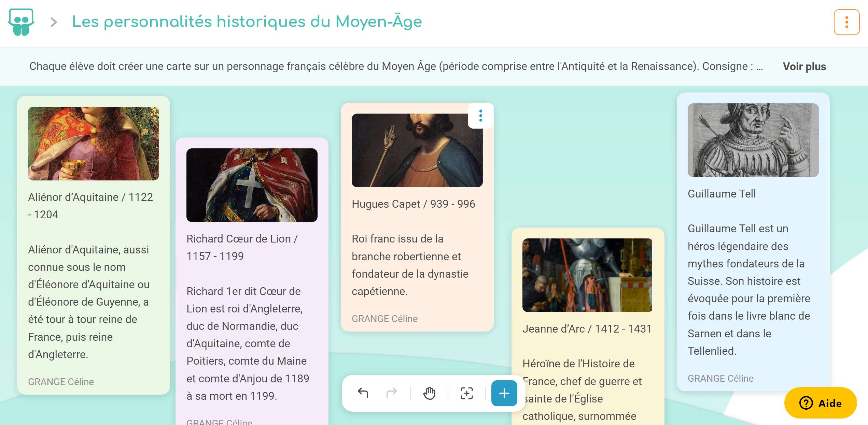The width and height of the screenshot is (868, 425).
Task: Click pad title Les personnalités historiques
Action: coord(247,22)
